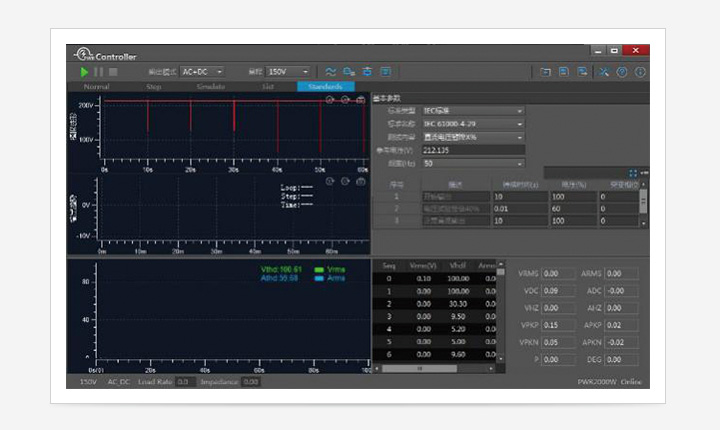Click the expand icon above sequence table
Screen dimensions: 720x430
(x=633, y=174)
